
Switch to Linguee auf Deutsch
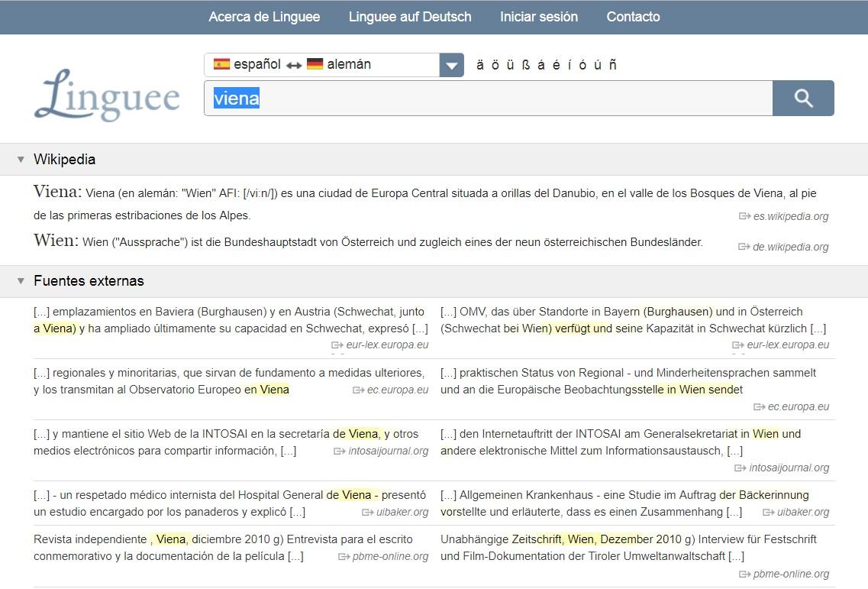point(410,17)
